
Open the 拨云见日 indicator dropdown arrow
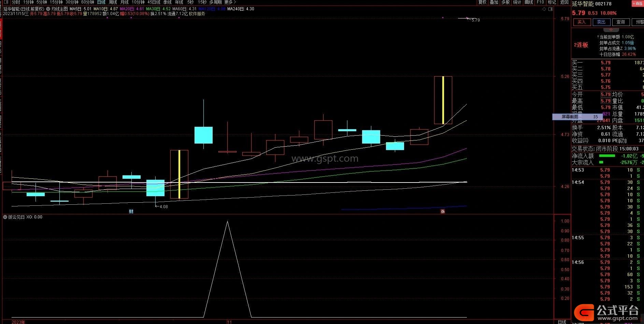[x=5, y=217]
